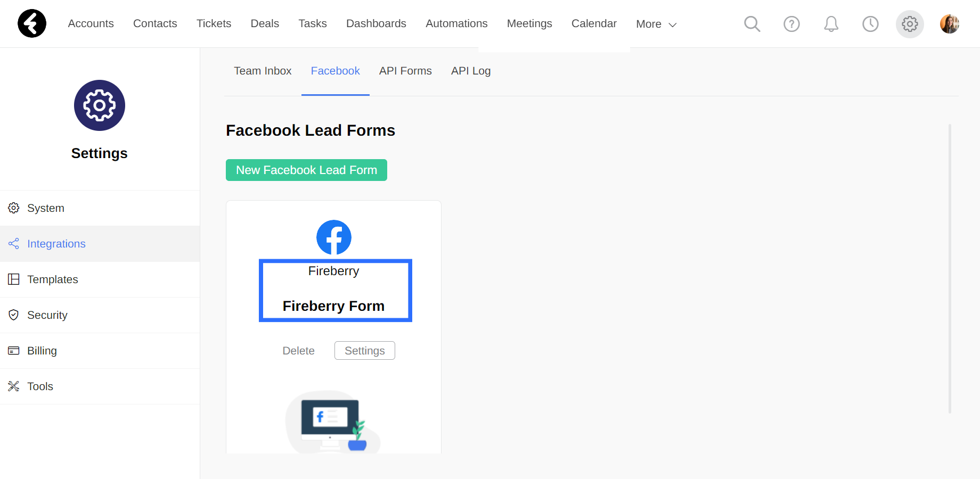The width and height of the screenshot is (980, 479).
Task: Open the help question mark icon
Action: (x=791, y=24)
